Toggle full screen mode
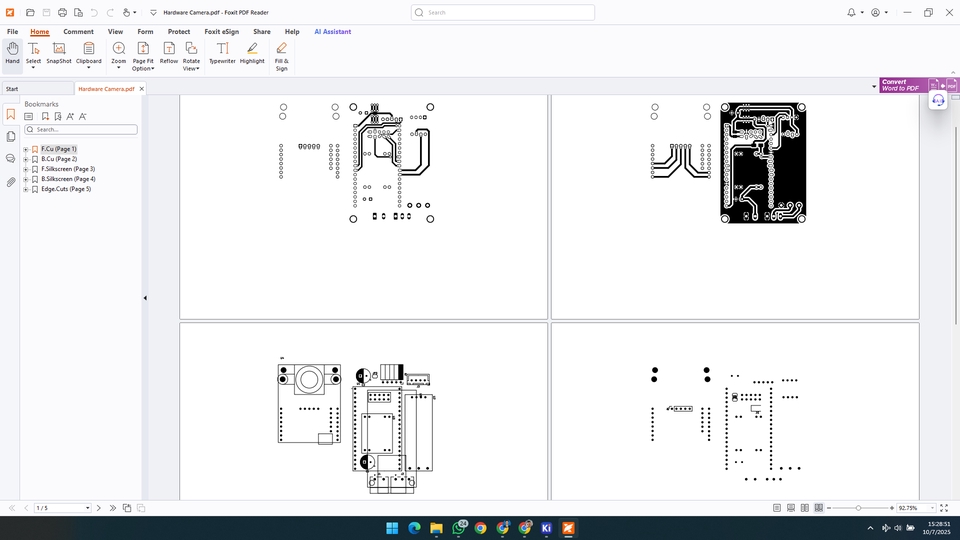Image resolution: width=960 pixels, height=540 pixels. tap(944, 508)
